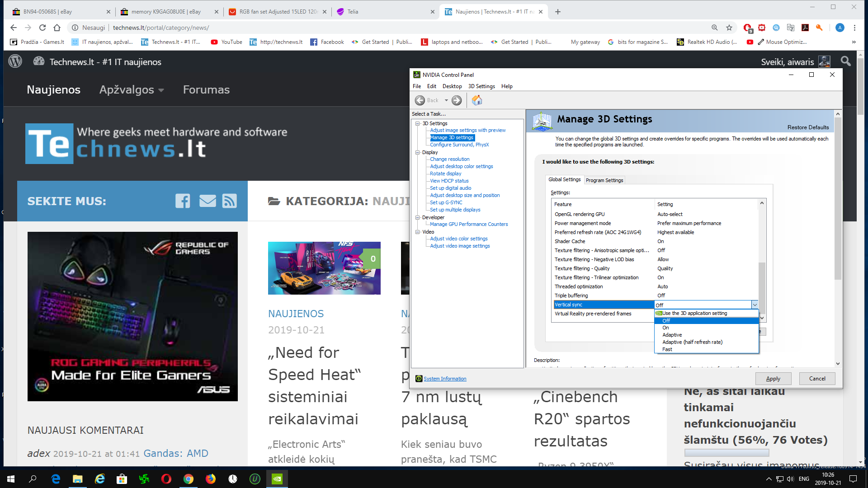The height and width of the screenshot is (488, 868).
Task: Open the 3D Settings menu
Action: [x=481, y=86]
